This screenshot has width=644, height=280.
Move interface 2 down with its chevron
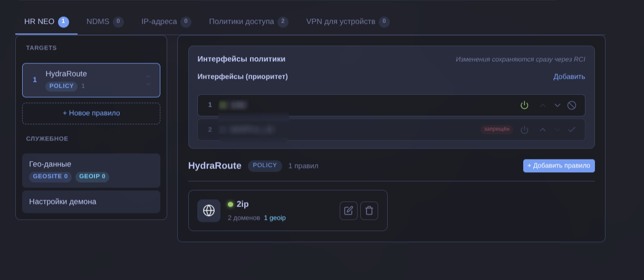(x=558, y=129)
